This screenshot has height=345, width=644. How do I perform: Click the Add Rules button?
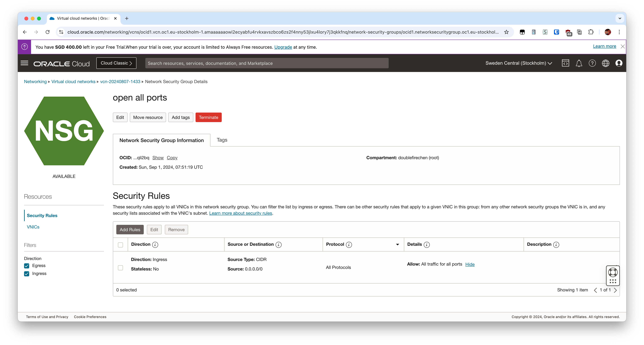[x=130, y=230]
